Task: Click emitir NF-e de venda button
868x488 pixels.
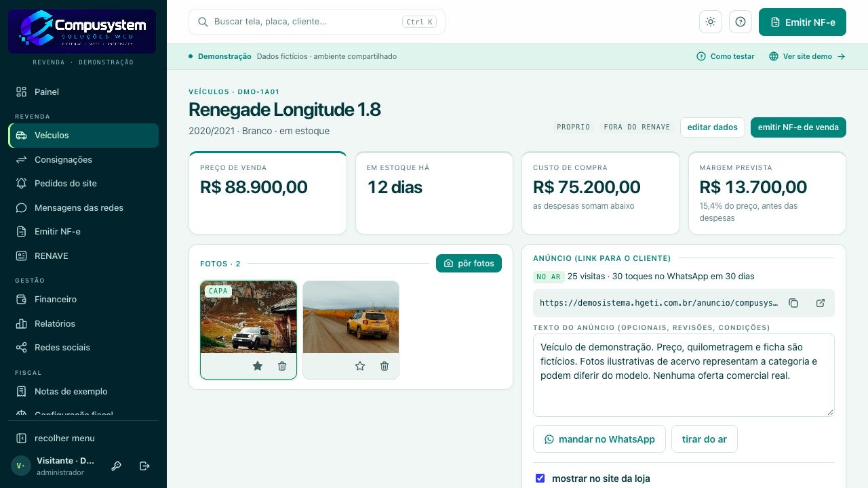Action: (798, 127)
